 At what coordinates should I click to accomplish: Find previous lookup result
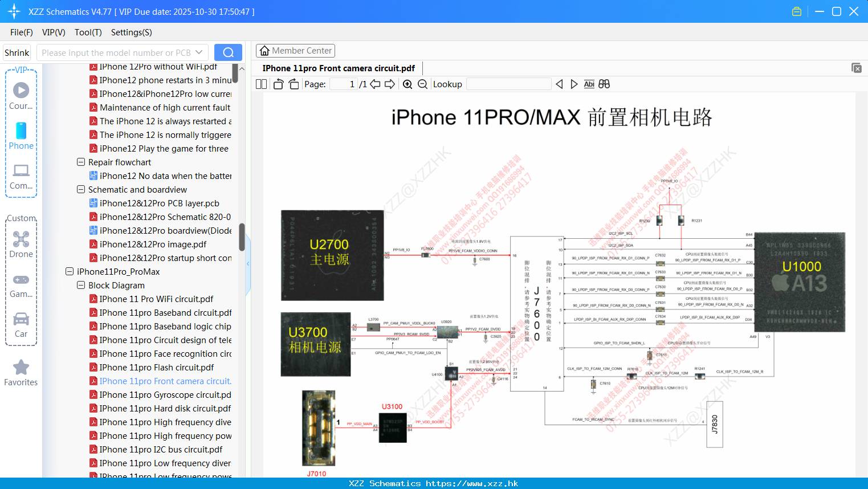click(x=559, y=84)
